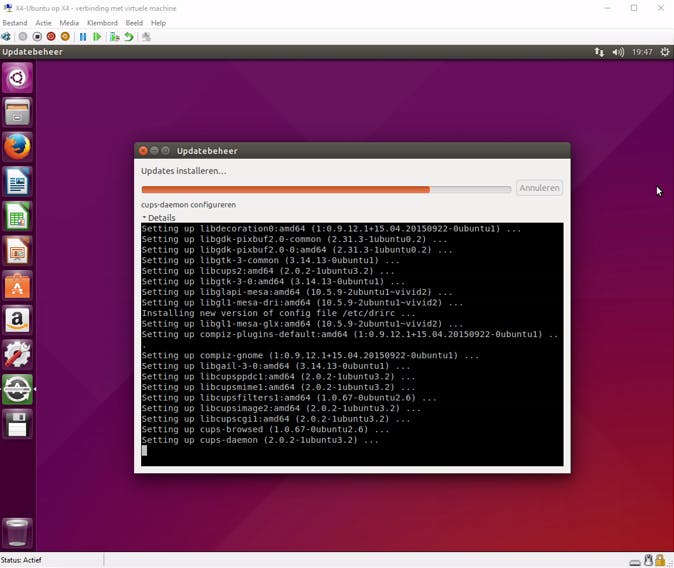674x568 pixels.
Task: Shut down the VM with red power icon
Action: [51, 37]
